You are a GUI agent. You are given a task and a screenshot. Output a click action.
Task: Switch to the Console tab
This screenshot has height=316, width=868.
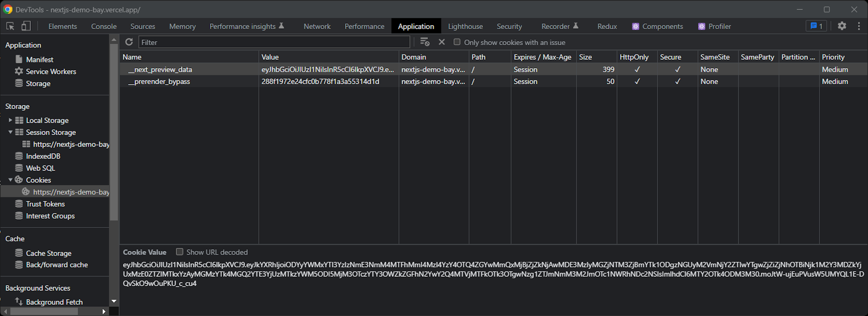[x=104, y=26]
